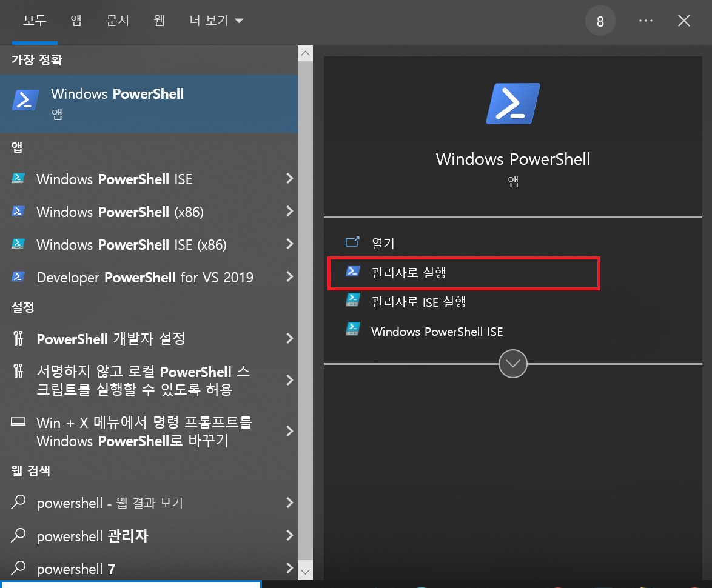Expand powershell 관리자 suggestion arrow
The height and width of the screenshot is (588, 712).
point(290,535)
